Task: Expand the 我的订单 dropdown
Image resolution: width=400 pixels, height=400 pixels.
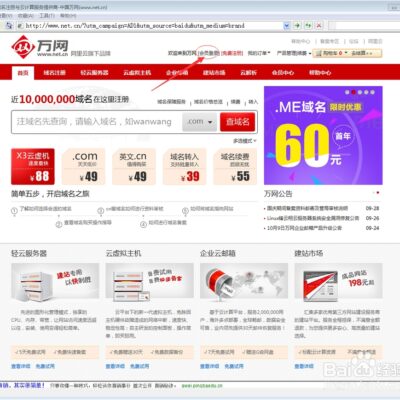Action: [x=259, y=53]
